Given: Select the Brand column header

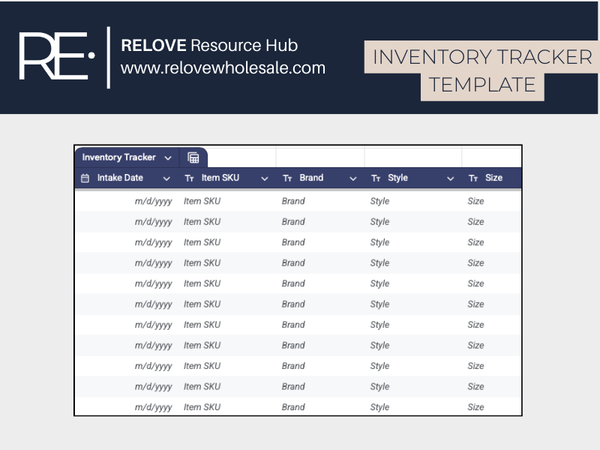Looking at the screenshot, I should [x=312, y=178].
